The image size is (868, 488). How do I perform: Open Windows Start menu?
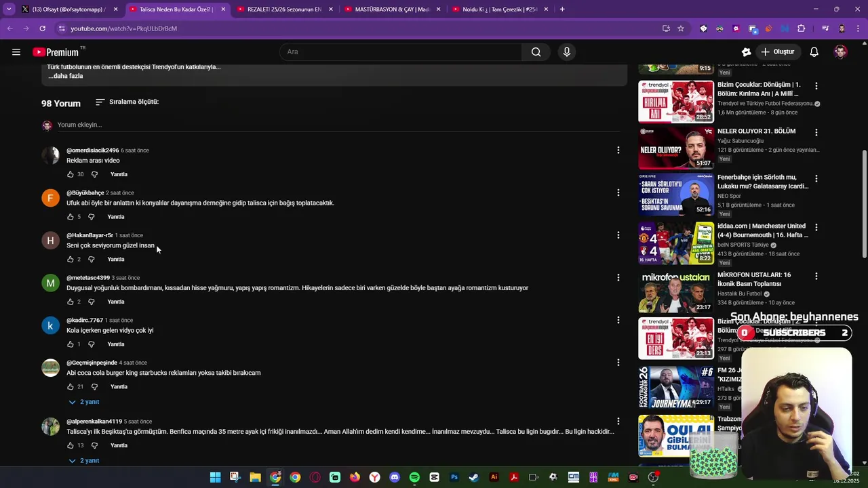click(215, 477)
